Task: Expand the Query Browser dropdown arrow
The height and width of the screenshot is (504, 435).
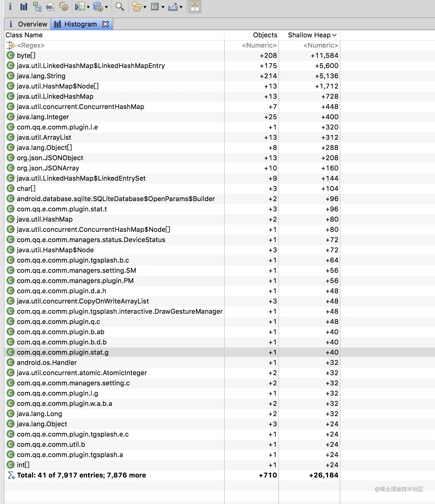Action: coord(106,7)
